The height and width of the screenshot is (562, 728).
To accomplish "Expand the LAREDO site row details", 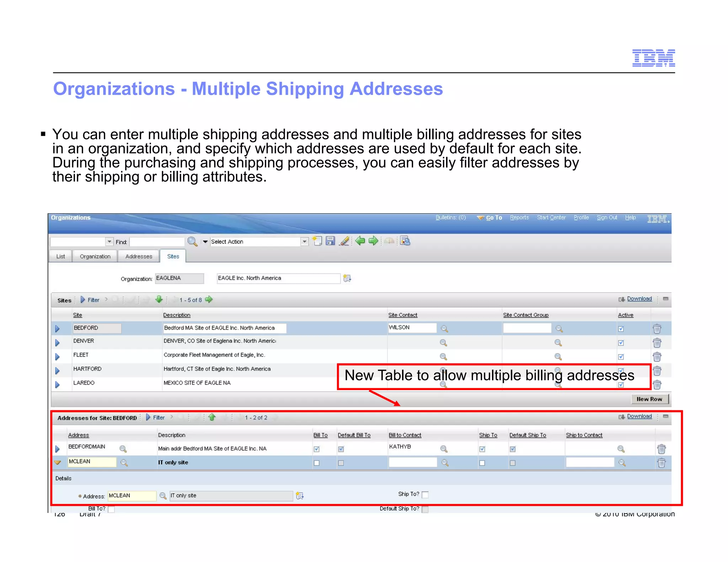I will coord(57,384).
